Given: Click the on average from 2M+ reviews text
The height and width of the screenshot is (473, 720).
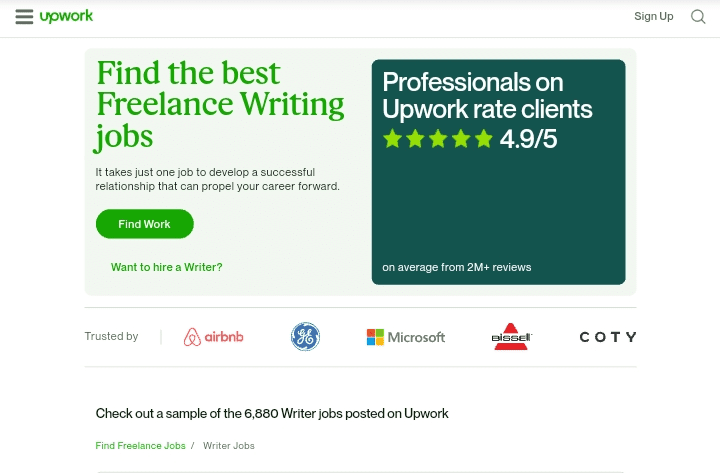Looking at the screenshot, I should (456, 267).
